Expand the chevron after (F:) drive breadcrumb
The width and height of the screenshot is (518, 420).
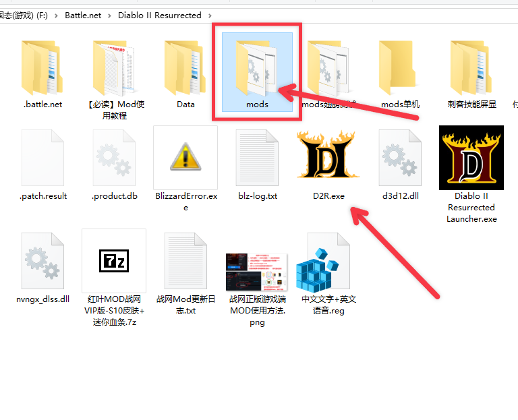point(56,16)
